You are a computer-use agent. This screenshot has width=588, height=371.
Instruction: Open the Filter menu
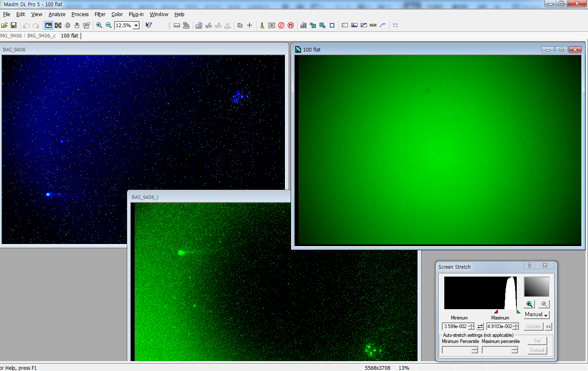(100, 14)
